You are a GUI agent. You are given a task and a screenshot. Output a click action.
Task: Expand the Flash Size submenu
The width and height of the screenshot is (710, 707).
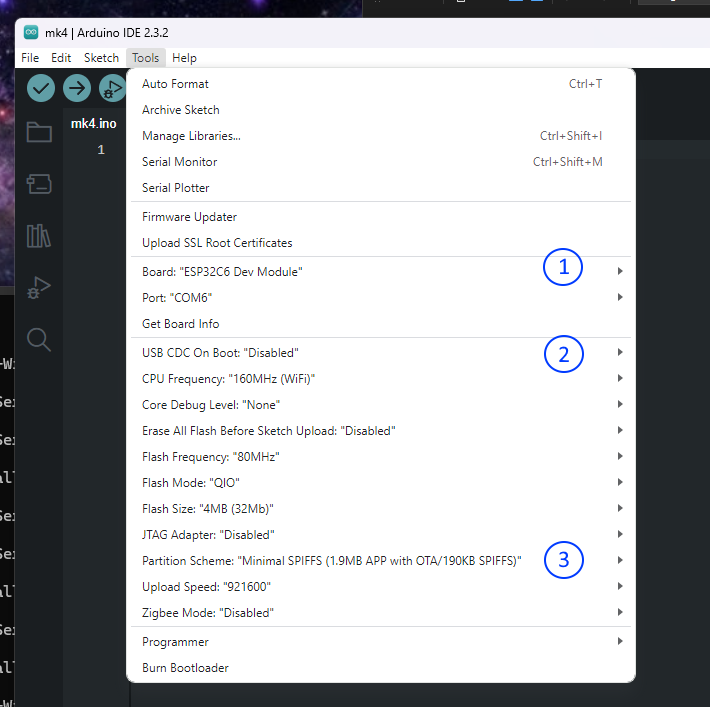tap(380, 509)
